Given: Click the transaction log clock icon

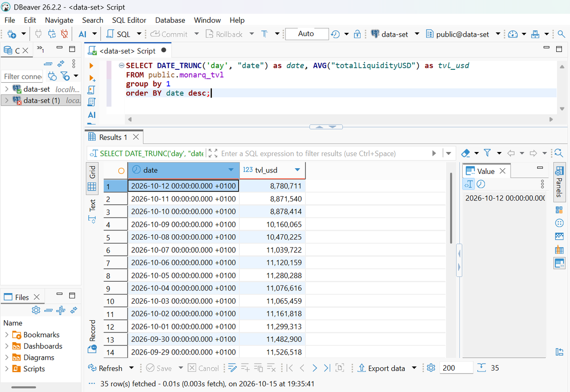Looking at the screenshot, I should (335, 34).
